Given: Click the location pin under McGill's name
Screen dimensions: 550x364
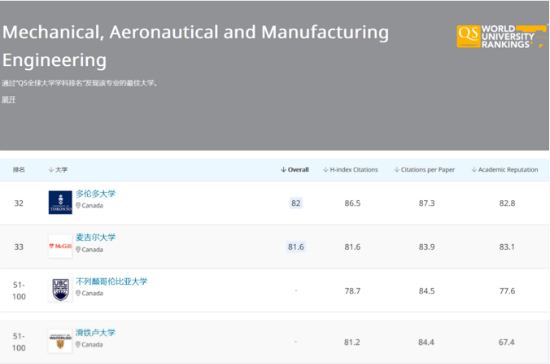Looking at the screenshot, I should pyautogui.click(x=78, y=249).
